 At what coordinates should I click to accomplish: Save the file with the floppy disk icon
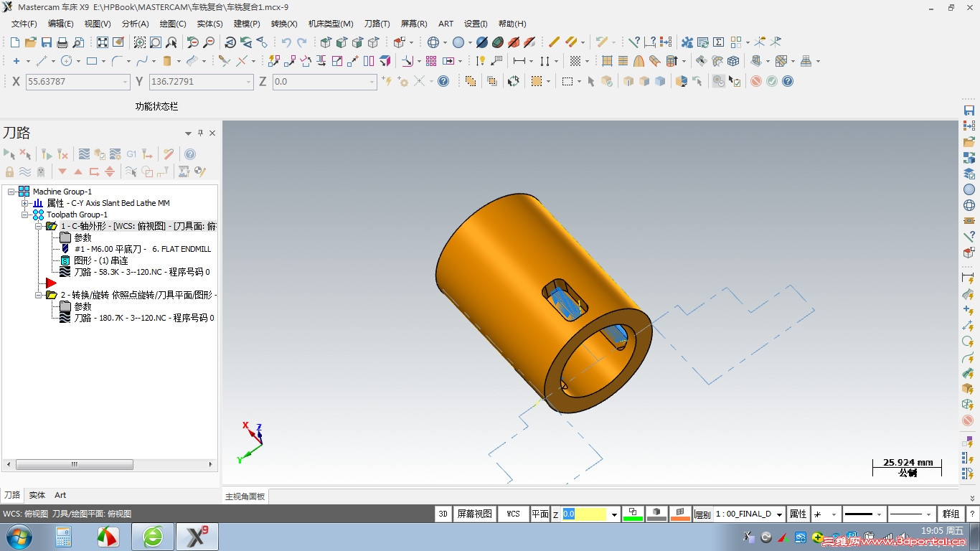[x=47, y=42]
